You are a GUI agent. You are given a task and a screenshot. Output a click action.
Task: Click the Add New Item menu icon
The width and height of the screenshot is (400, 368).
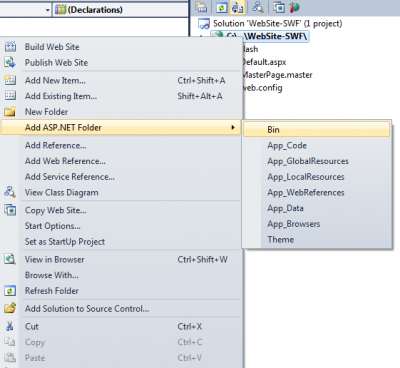pos(10,80)
